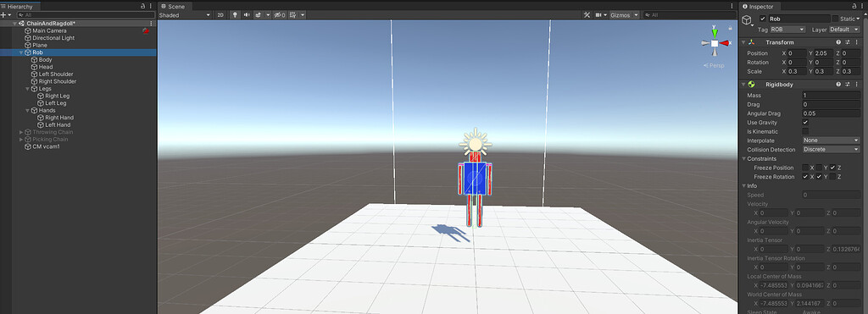The width and height of the screenshot is (868, 314).
Task: Toggle hidden objects visibility icon
Action: coord(280,15)
